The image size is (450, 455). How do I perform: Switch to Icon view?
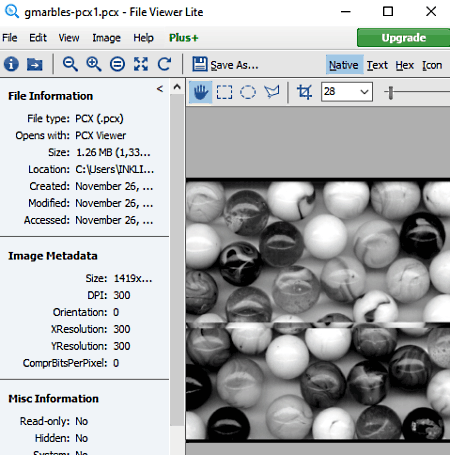(432, 65)
